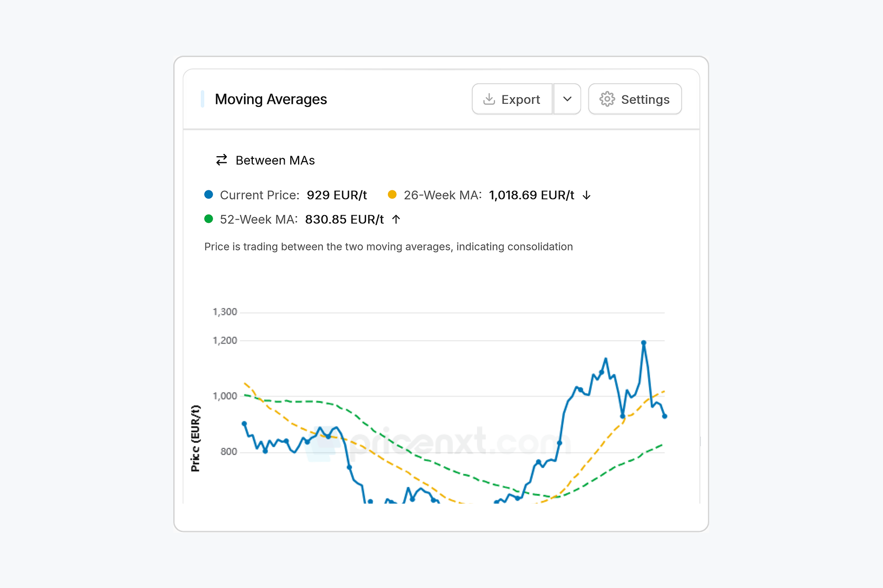Click the Between MAs swap-arrows icon
Screen dimensions: 883x588
point(221,160)
